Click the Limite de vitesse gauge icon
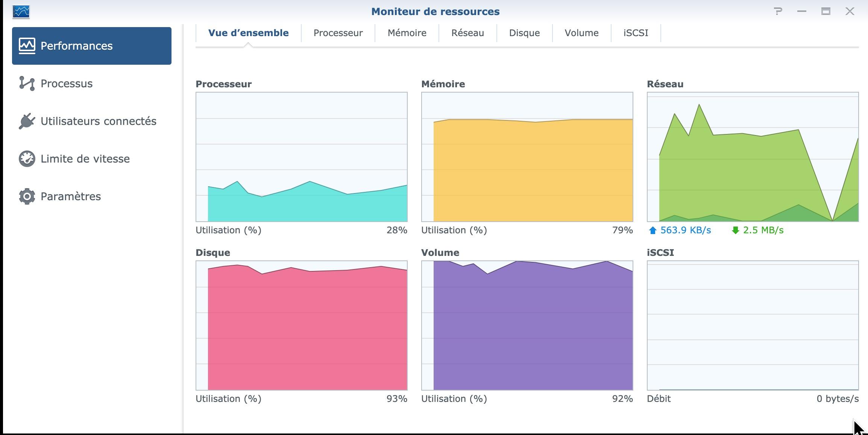 [x=27, y=159]
